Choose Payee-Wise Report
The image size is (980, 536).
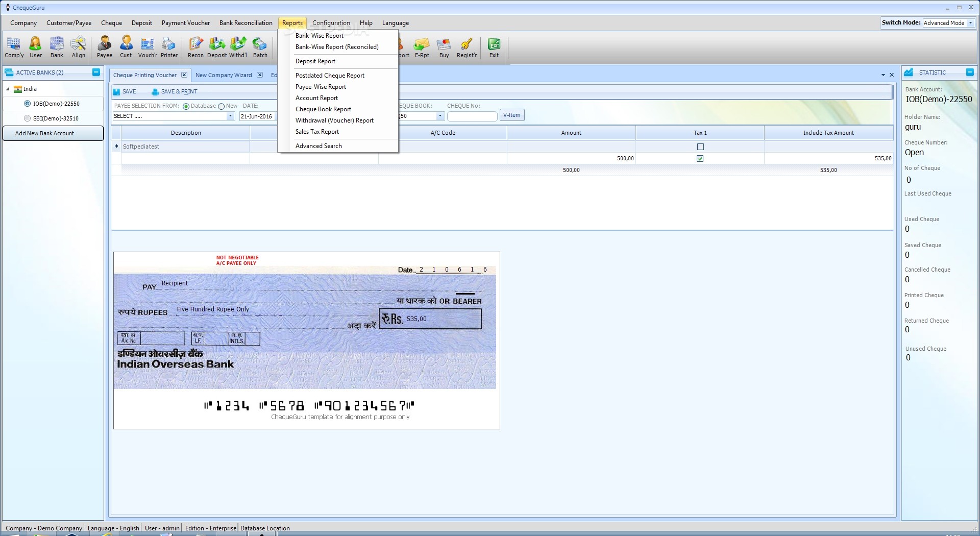pyautogui.click(x=321, y=87)
